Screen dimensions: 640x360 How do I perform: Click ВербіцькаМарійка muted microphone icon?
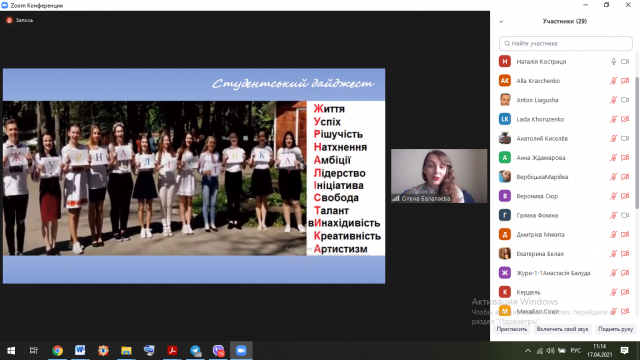click(613, 177)
